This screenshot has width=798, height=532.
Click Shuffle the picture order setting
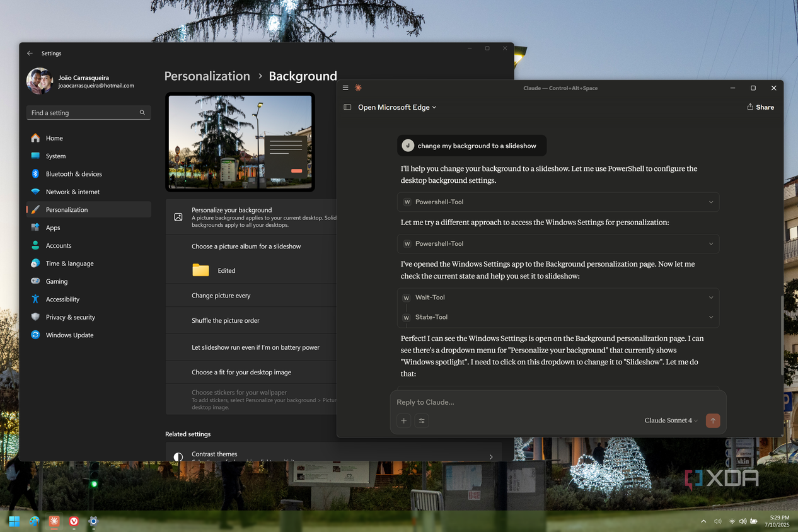251,320
